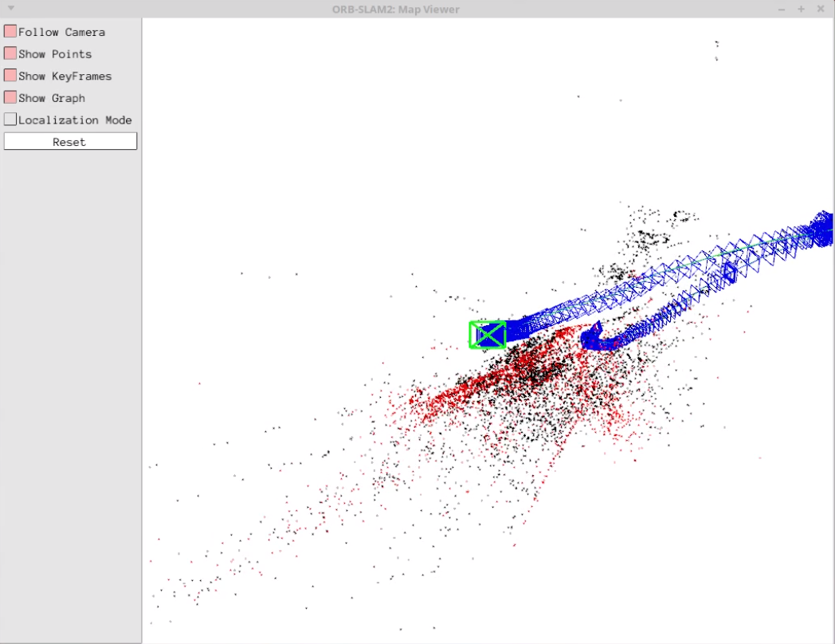
Task: Minimize the Map Viewer window
Action: (781, 9)
